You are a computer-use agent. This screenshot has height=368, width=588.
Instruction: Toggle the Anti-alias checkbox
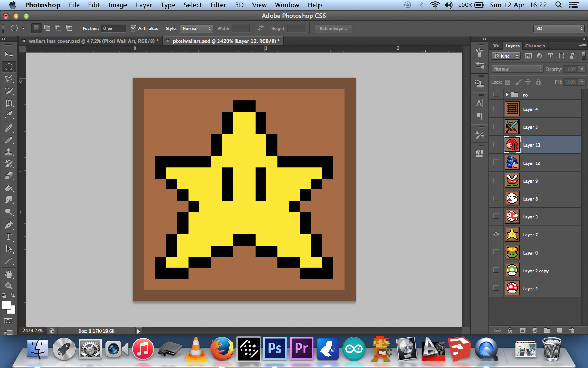tap(133, 28)
